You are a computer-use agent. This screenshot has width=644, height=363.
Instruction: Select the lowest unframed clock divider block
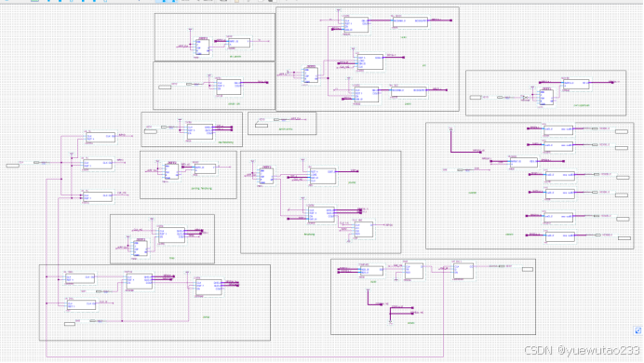[x=98, y=196]
